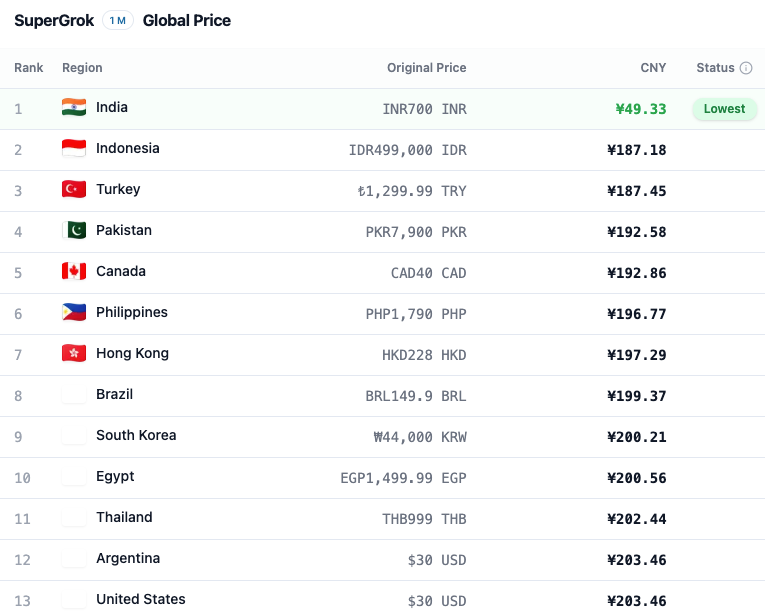This screenshot has width=765, height=616.
Task: Sort by the CNY column header
Action: pyautogui.click(x=653, y=68)
